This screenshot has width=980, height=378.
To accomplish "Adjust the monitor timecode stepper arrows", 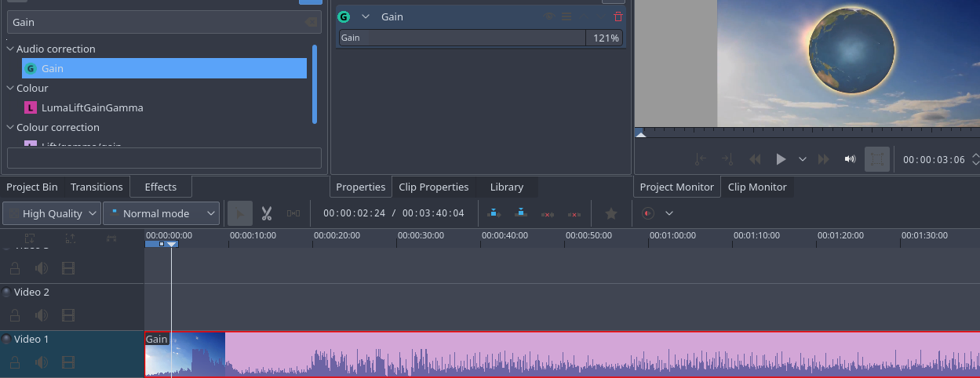I will (x=975, y=159).
